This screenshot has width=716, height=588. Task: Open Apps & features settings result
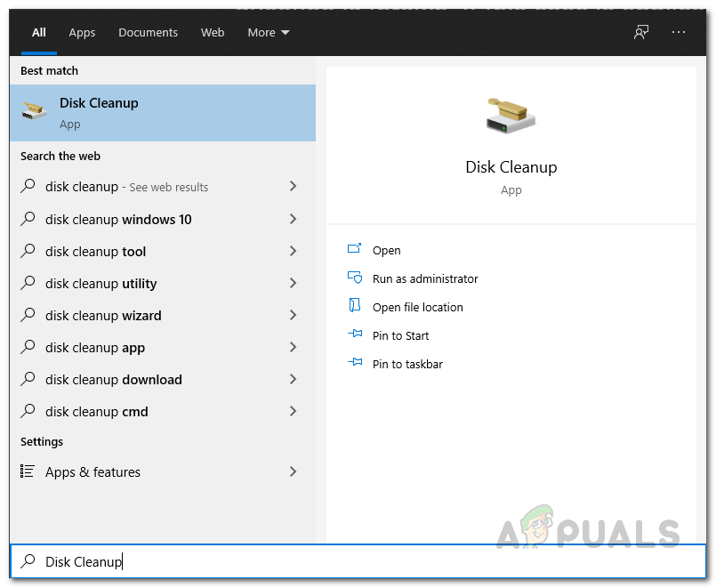(163, 471)
